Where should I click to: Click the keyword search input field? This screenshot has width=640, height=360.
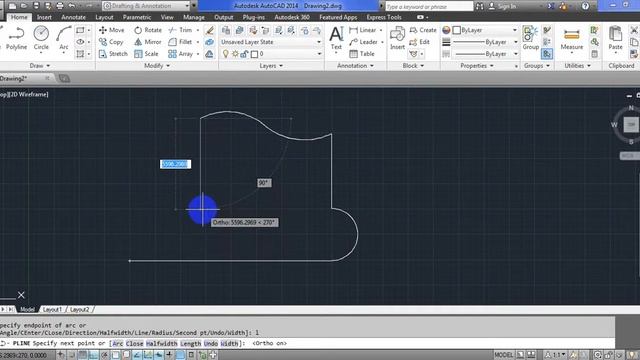click(429, 6)
